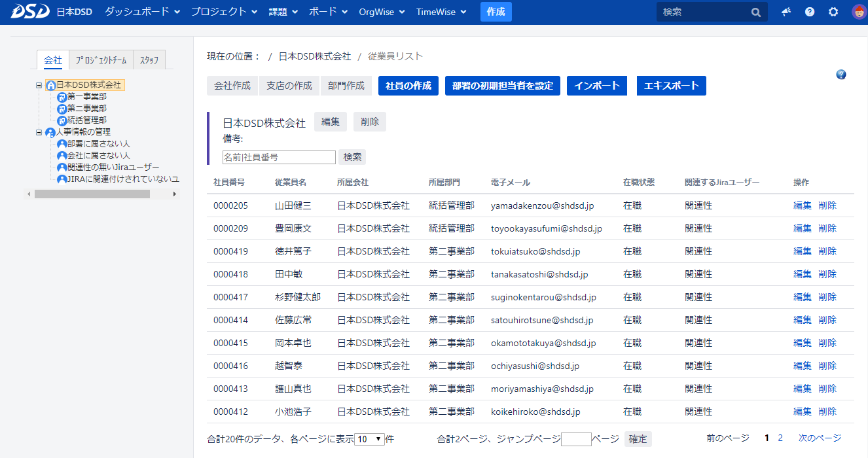This screenshot has height=458, width=868.
Task: Click the 部署に属さない人 person icon
Action: pos(62,144)
